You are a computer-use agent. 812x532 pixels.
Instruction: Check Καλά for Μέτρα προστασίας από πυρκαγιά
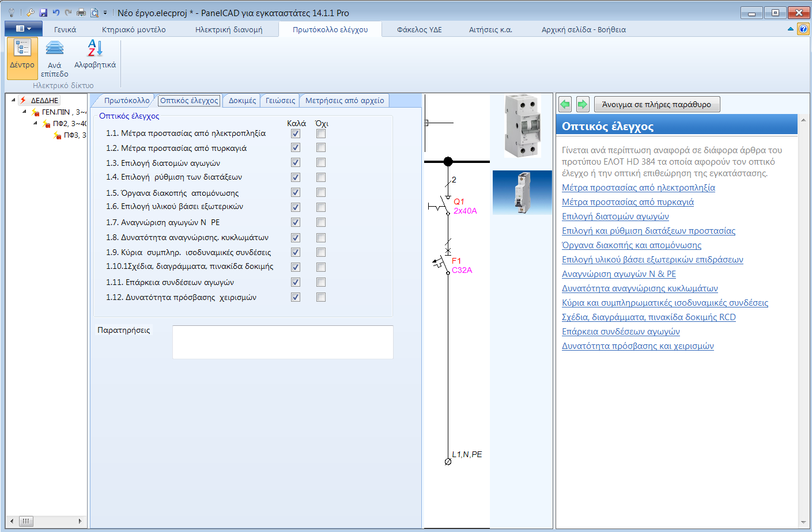[x=295, y=147]
